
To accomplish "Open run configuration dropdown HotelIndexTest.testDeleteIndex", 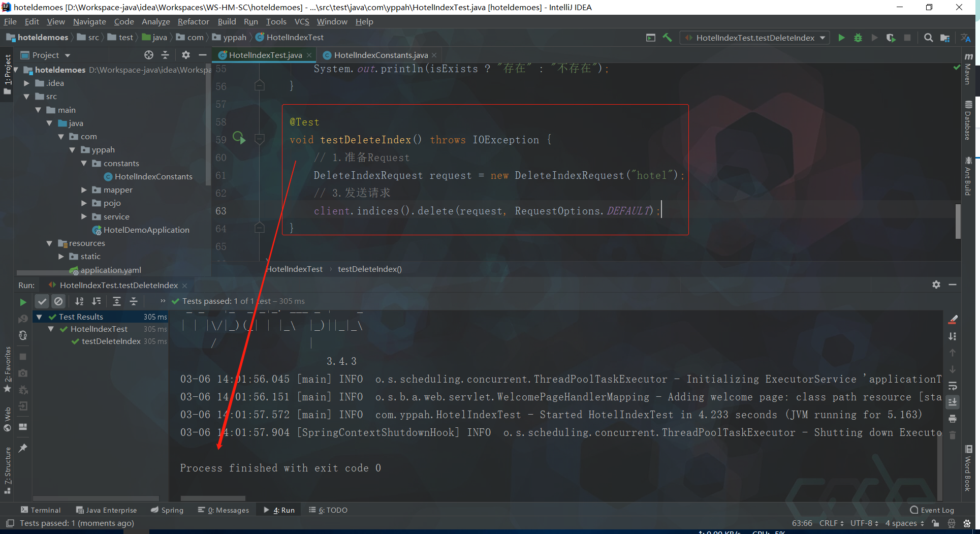I will (755, 38).
